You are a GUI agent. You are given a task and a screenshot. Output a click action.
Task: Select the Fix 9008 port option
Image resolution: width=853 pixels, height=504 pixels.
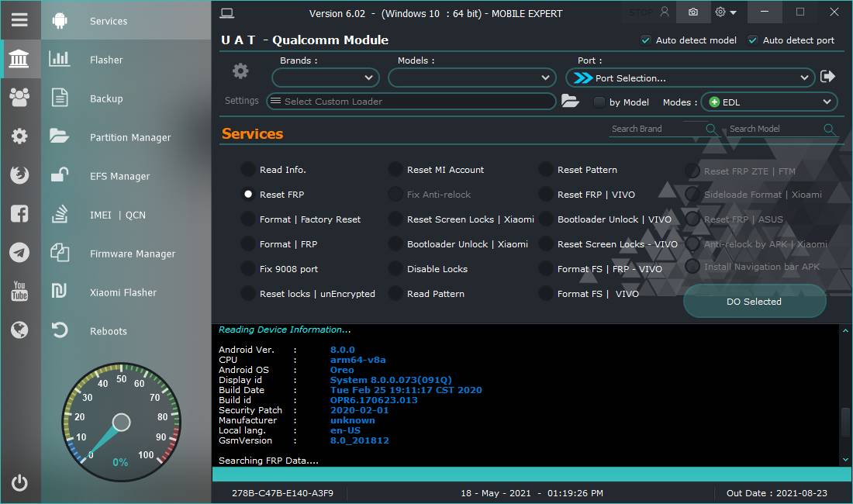(x=248, y=268)
